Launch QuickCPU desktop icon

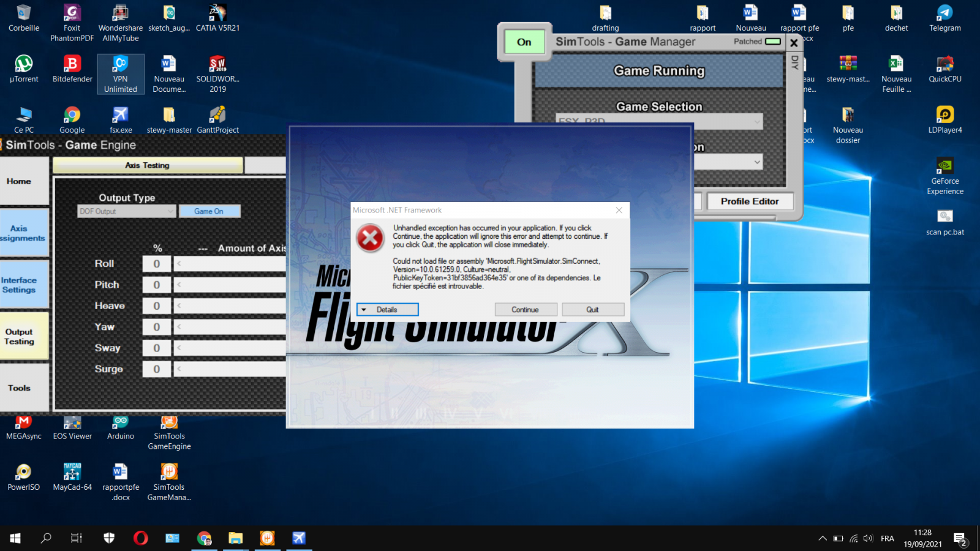click(x=945, y=69)
